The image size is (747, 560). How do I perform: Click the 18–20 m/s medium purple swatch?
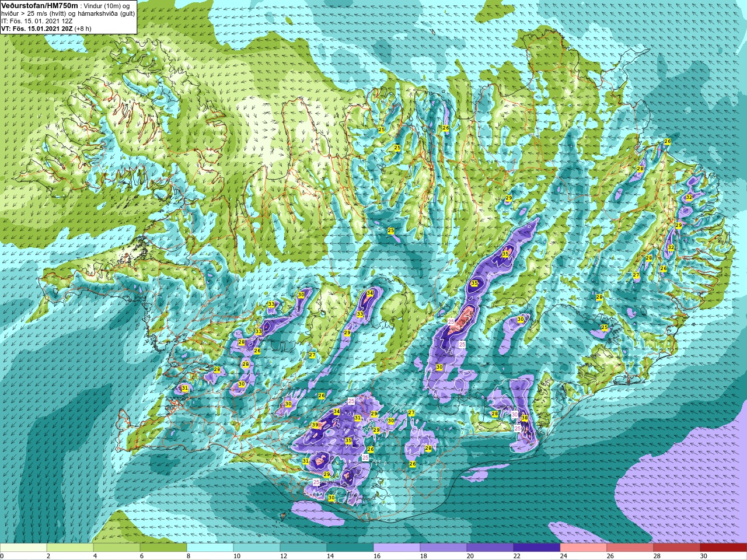pyautogui.click(x=444, y=548)
